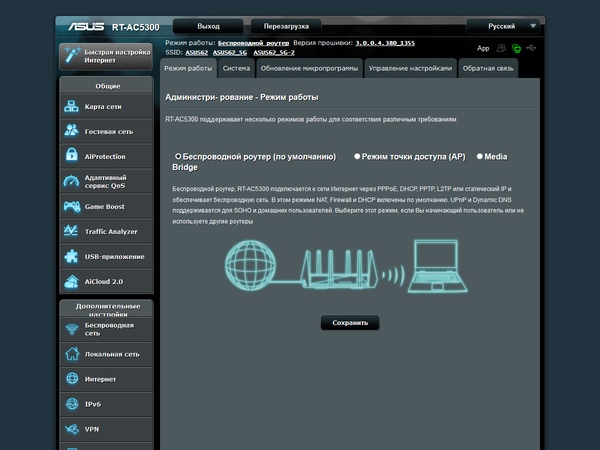Open the USB-приложение puzzle icon
Image resolution: width=600 pixels, height=450 pixels.
point(71,256)
